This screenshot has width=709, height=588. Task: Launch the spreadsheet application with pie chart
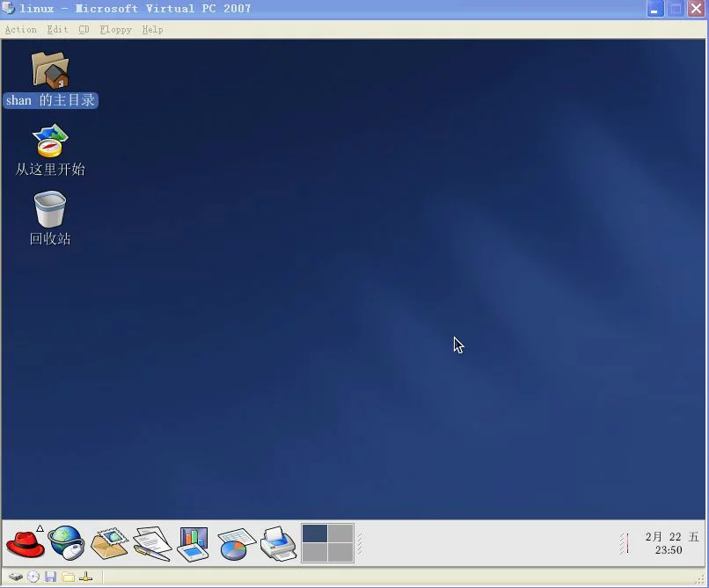(235, 543)
